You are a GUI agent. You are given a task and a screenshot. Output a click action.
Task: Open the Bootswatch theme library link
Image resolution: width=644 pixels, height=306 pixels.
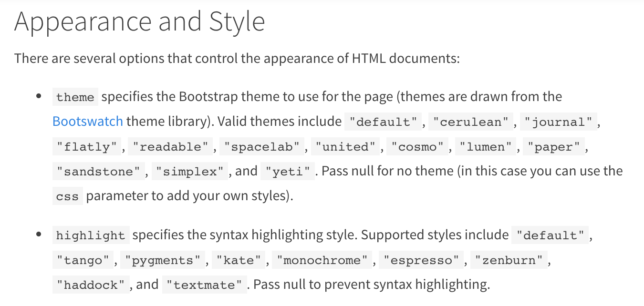point(88,121)
